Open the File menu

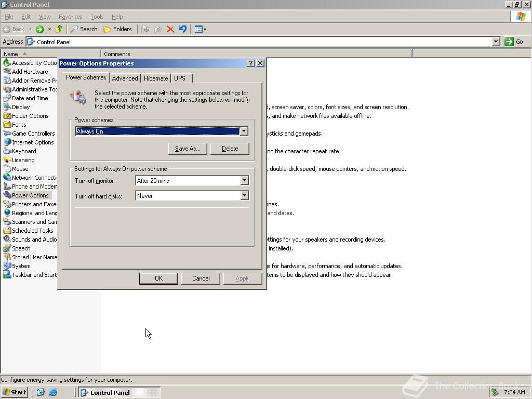point(9,17)
